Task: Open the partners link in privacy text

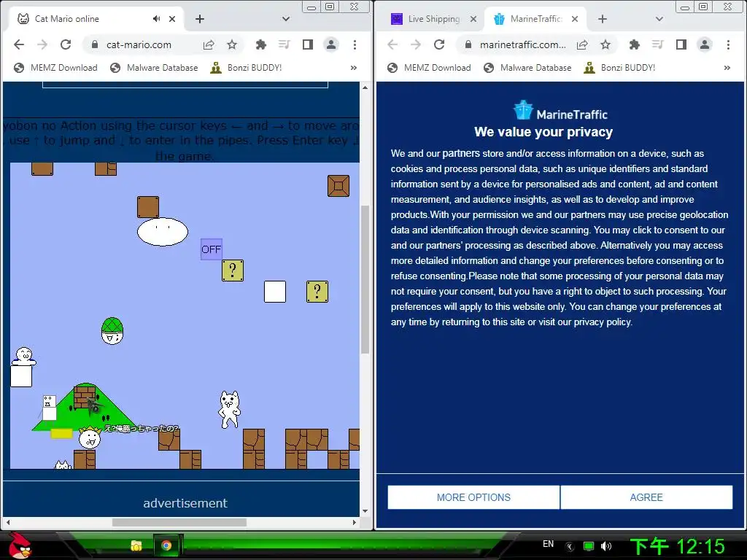Action: click(461, 153)
